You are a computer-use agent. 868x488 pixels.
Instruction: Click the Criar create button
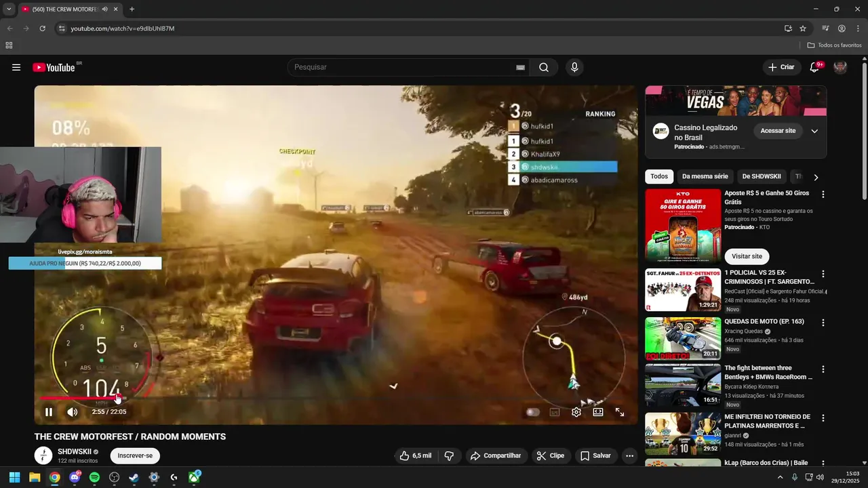[781, 67]
